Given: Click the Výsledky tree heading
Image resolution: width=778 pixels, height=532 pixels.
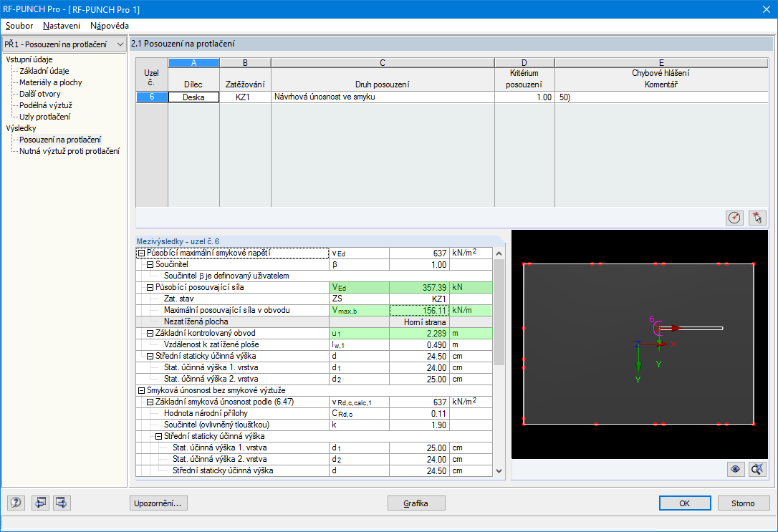Looking at the screenshot, I should [21, 128].
